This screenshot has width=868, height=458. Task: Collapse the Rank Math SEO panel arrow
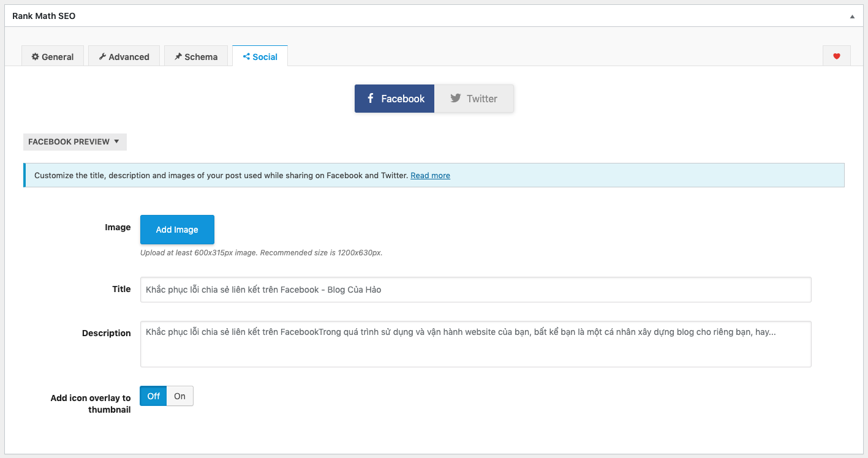click(x=852, y=17)
